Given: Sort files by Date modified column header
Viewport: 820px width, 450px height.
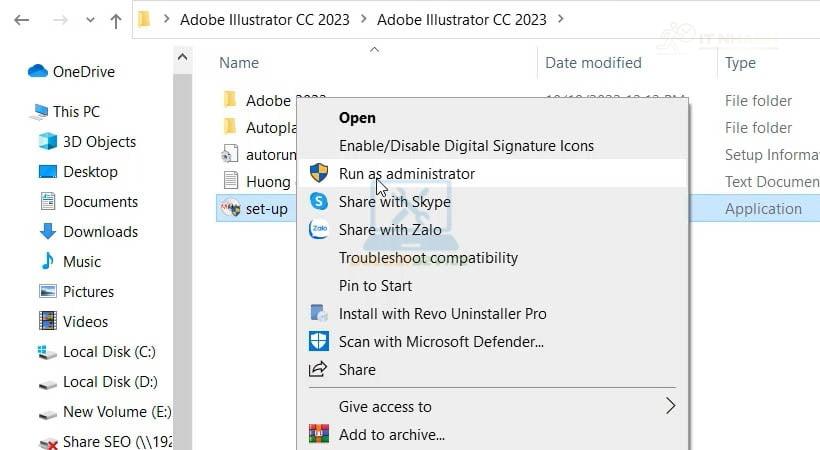Looking at the screenshot, I should click(593, 63).
